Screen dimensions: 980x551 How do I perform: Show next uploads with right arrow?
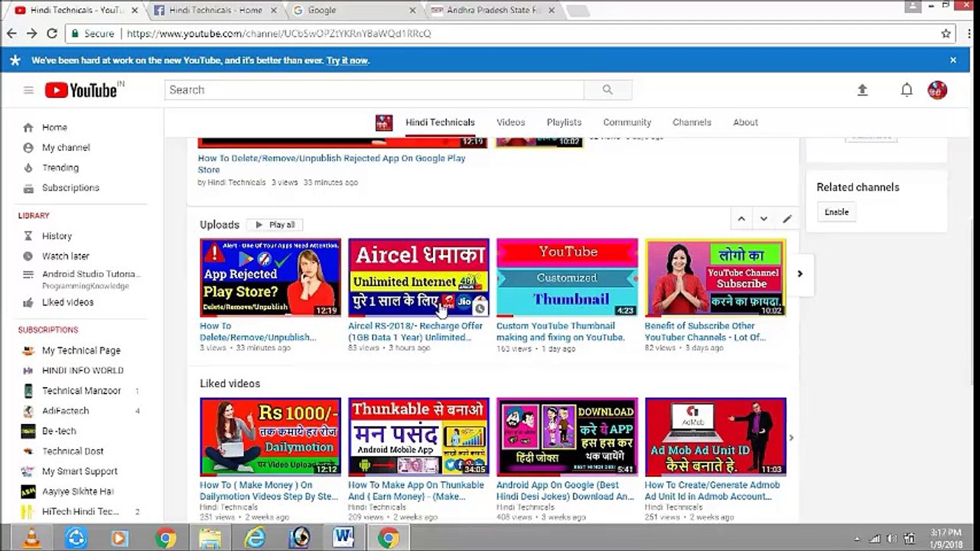point(800,273)
